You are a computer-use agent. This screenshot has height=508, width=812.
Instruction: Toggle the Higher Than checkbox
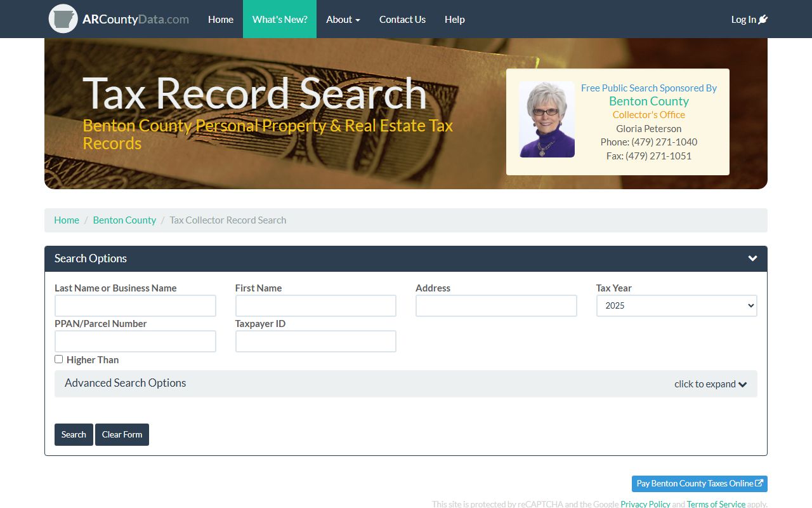coord(58,359)
